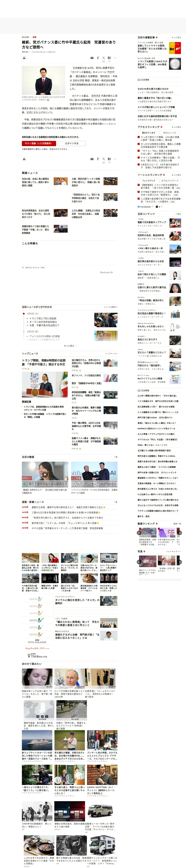
Task: Open social ranking story ガザ地区で病気やけがした住民
Action: click(160, 193)
